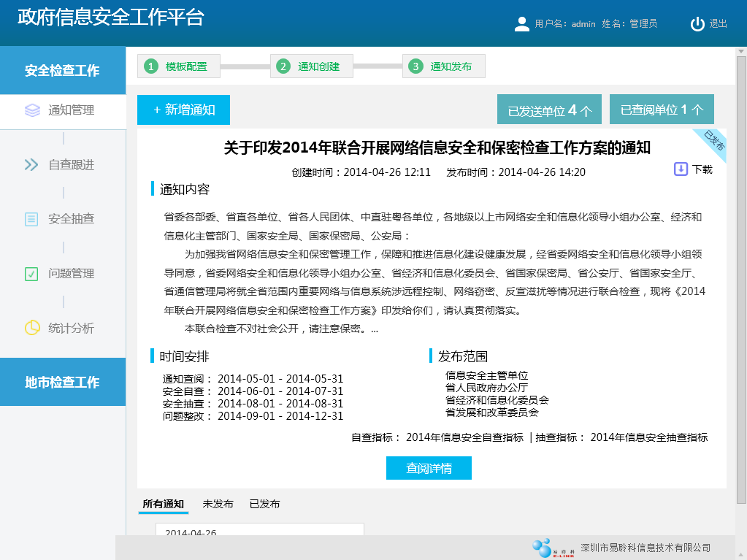The image size is (747, 560).
Task: Switch to the 已发布 tab
Action: click(264, 504)
